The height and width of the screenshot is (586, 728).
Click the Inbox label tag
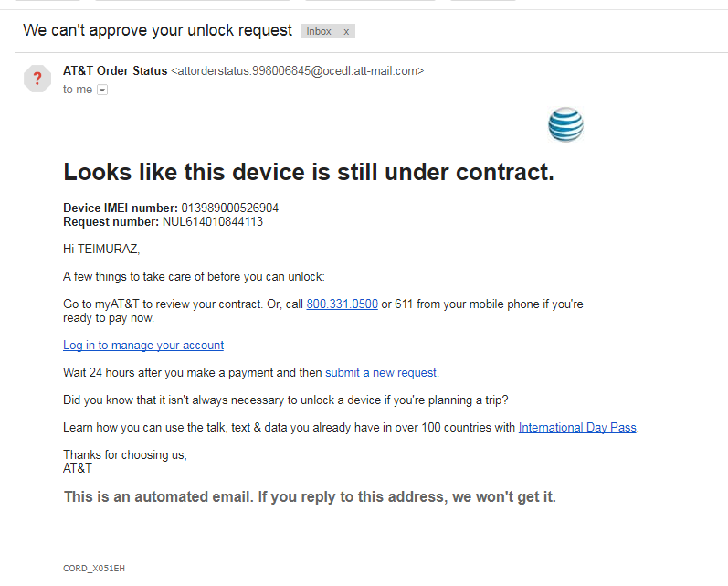click(319, 32)
